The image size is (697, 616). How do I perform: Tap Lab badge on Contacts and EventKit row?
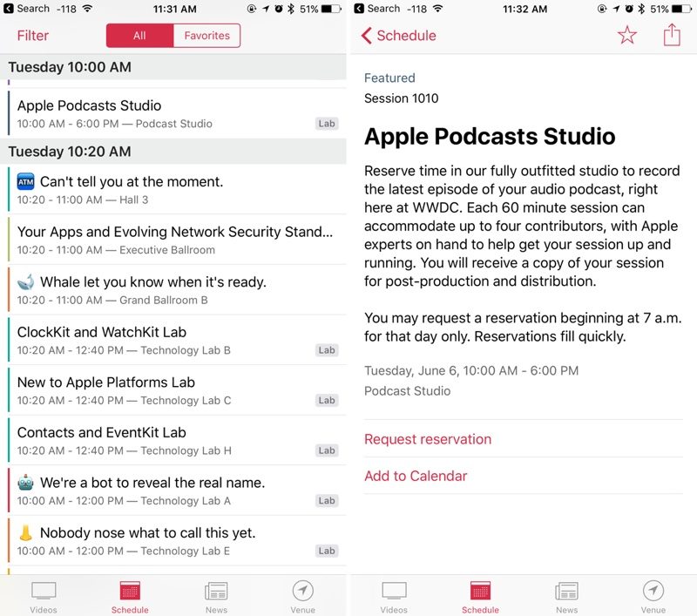click(x=327, y=450)
